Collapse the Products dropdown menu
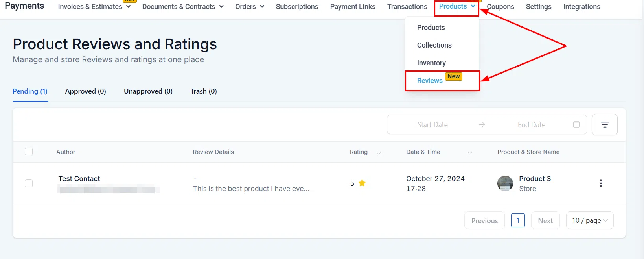Viewport: 644px width, 259px height. [457, 6]
